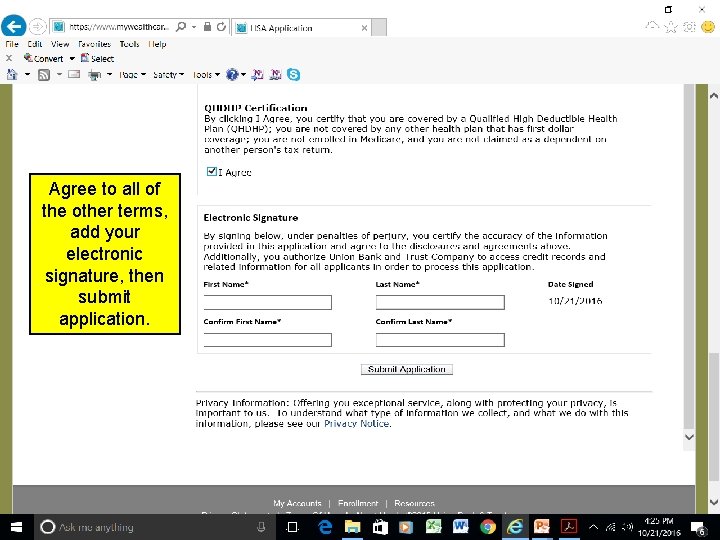This screenshot has width=720, height=540.
Task: Open Adobe Acrobat from the taskbar
Action: [568, 527]
